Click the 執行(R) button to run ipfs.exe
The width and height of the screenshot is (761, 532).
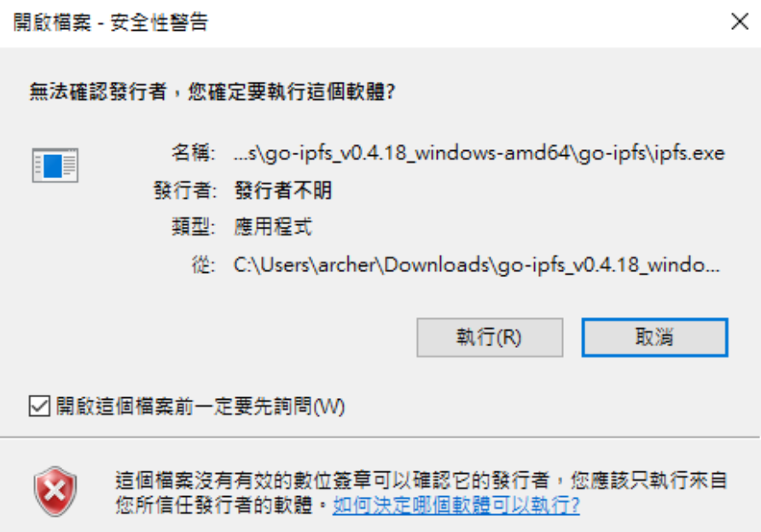(x=490, y=338)
